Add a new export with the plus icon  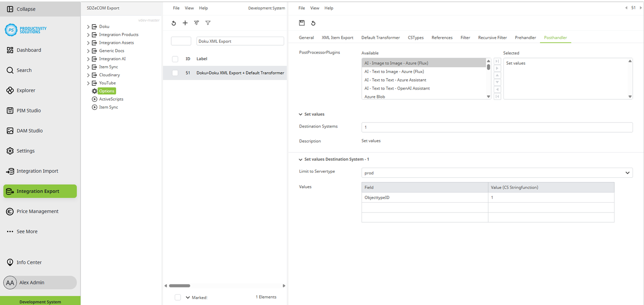pyautogui.click(x=185, y=23)
